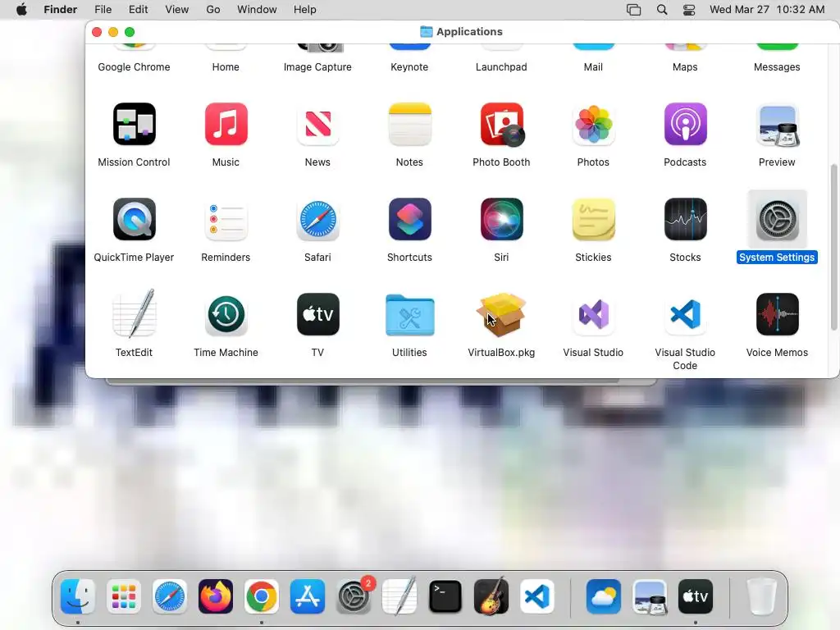Open TextEdit from the Dock
This screenshot has width=840, height=630.
[399, 596]
